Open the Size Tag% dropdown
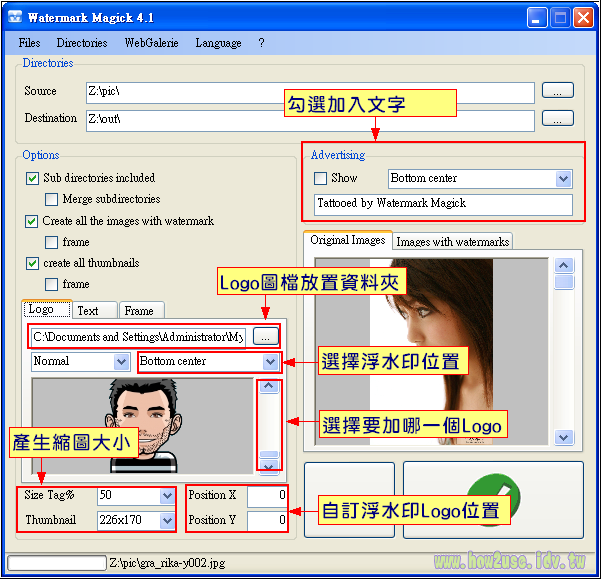This screenshot has height=579, width=601. click(137, 495)
